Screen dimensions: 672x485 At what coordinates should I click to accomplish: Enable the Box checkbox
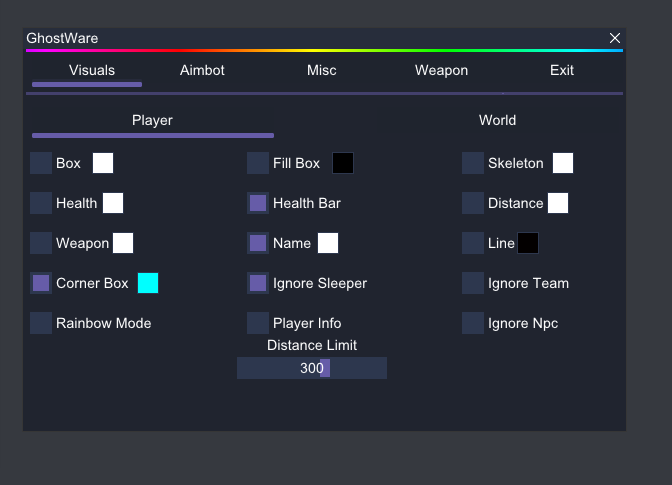[x=41, y=163]
